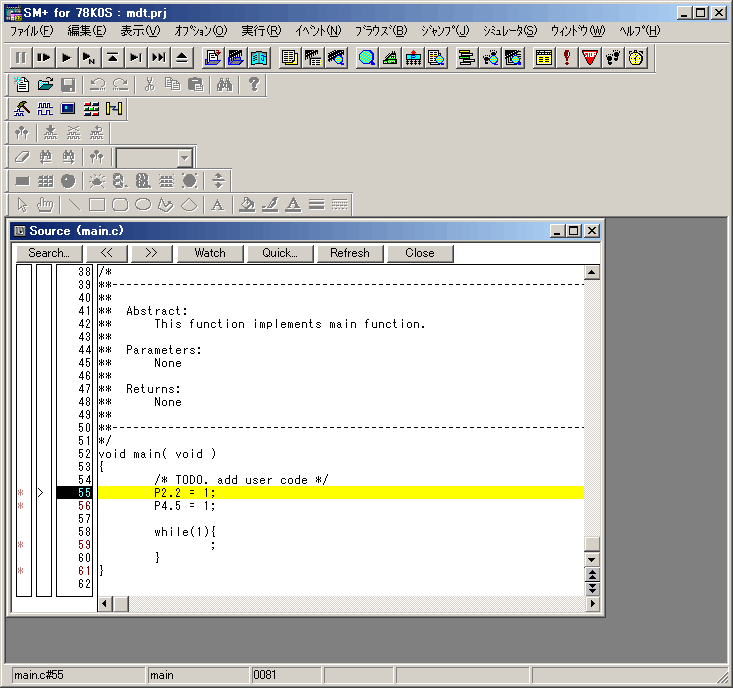Click the Quick... button
The height and width of the screenshot is (688, 733).
coord(280,253)
